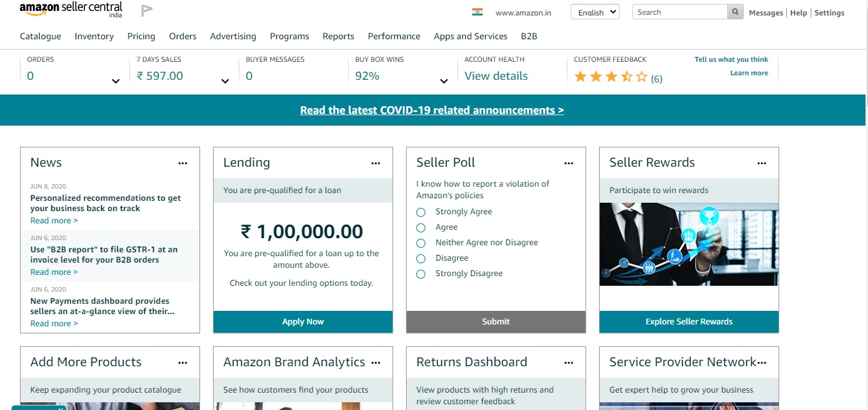
Task: Click the Seller Rewards promotional image
Action: [689, 245]
